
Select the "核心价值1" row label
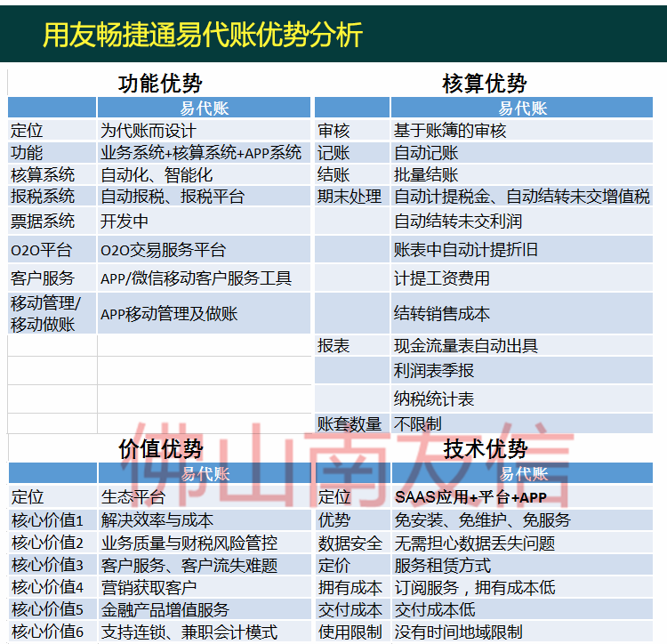(52, 519)
